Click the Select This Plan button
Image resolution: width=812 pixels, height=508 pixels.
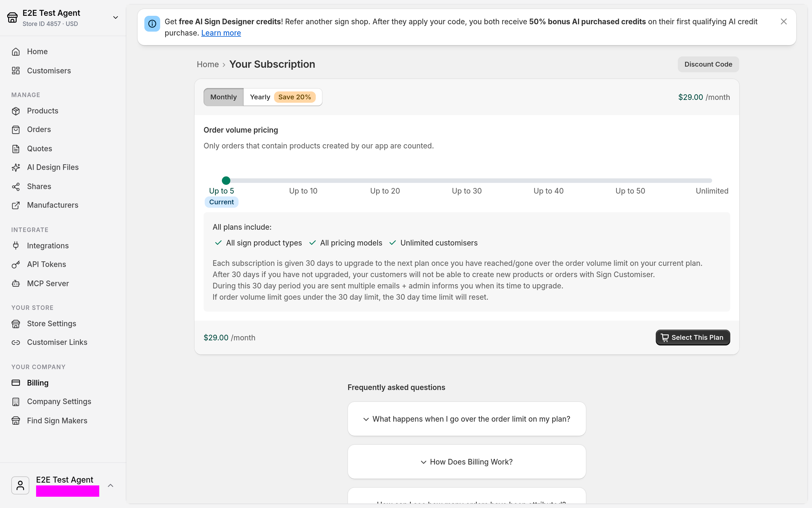coord(692,337)
